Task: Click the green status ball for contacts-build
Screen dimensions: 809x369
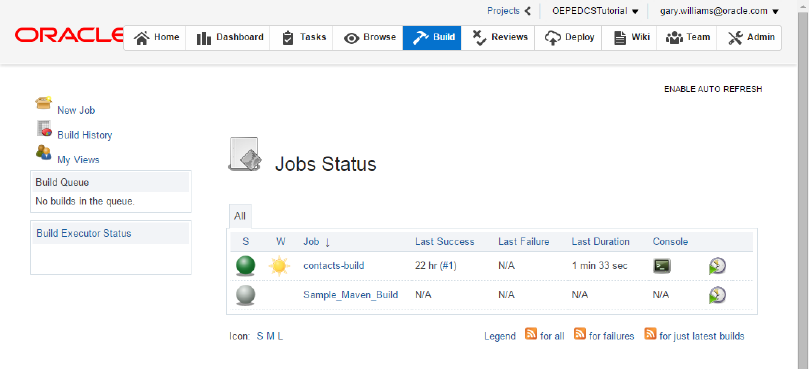Action: coord(246,265)
